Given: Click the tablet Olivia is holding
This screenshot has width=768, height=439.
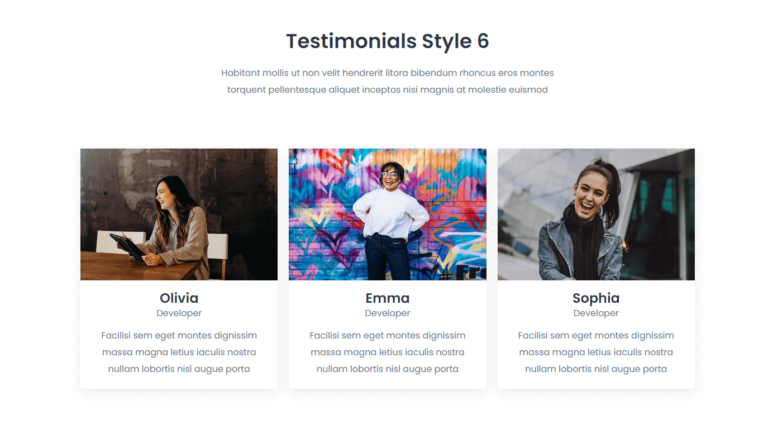Looking at the screenshot, I should pyautogui.click(x=127, y=246).
